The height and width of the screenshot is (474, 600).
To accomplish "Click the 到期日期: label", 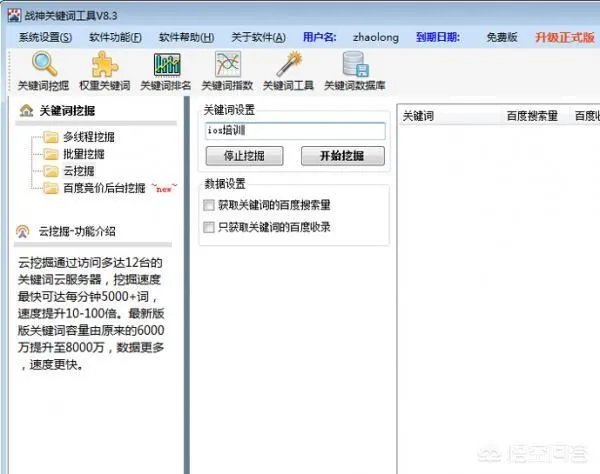I will coord(438,37).
